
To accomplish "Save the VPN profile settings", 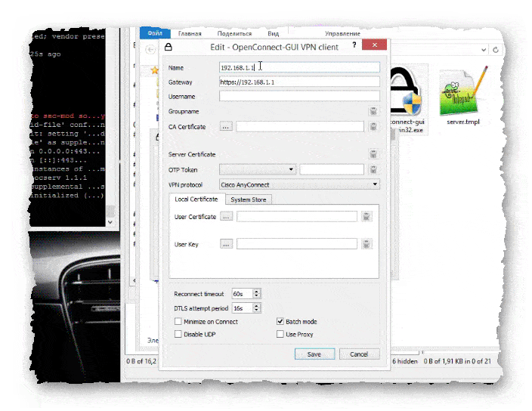I will [x=314, y=354].
